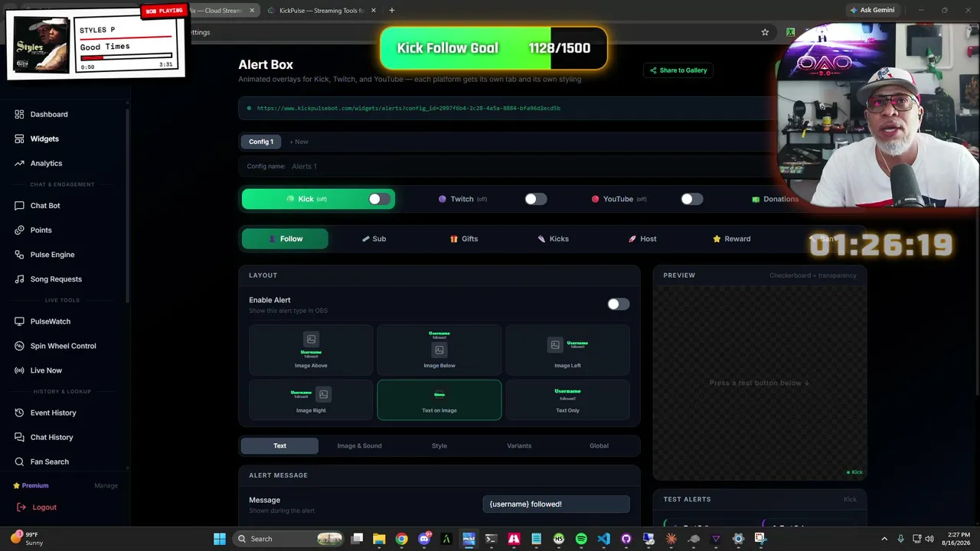Turn on the Enable Alert switch
The width and height of the screenshot is (980, 551).
pos(619,305)
